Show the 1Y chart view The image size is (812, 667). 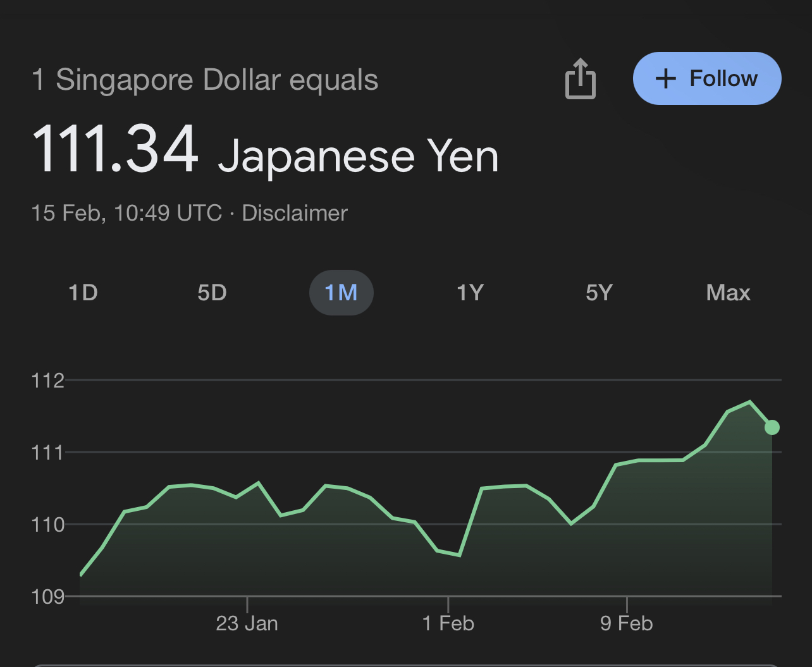pos(470,293)
